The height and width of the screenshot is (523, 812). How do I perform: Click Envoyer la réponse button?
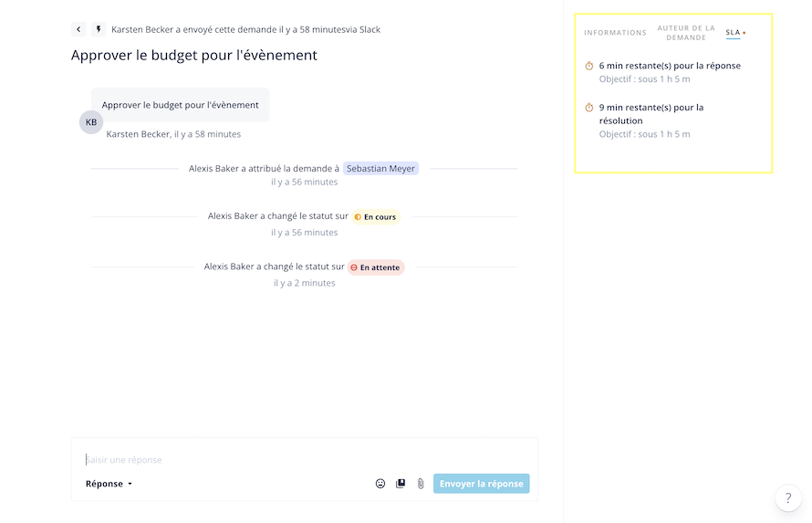(x=482, y=484)
